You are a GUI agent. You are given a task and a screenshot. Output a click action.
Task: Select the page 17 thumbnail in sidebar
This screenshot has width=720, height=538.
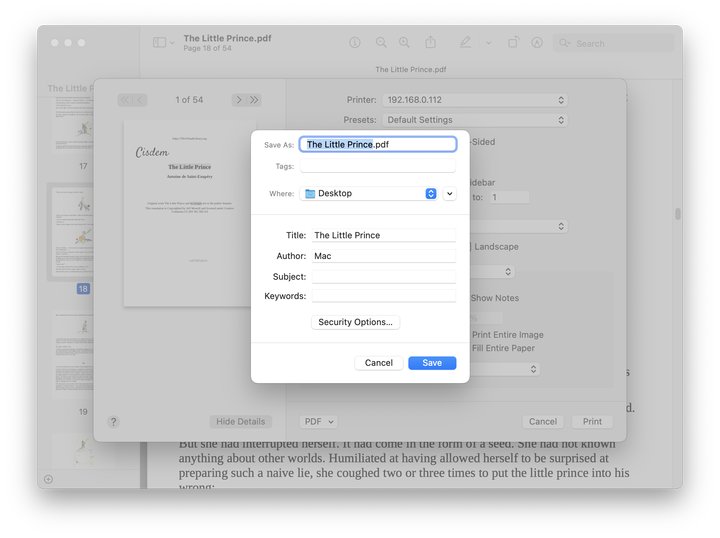coord(73,124)
